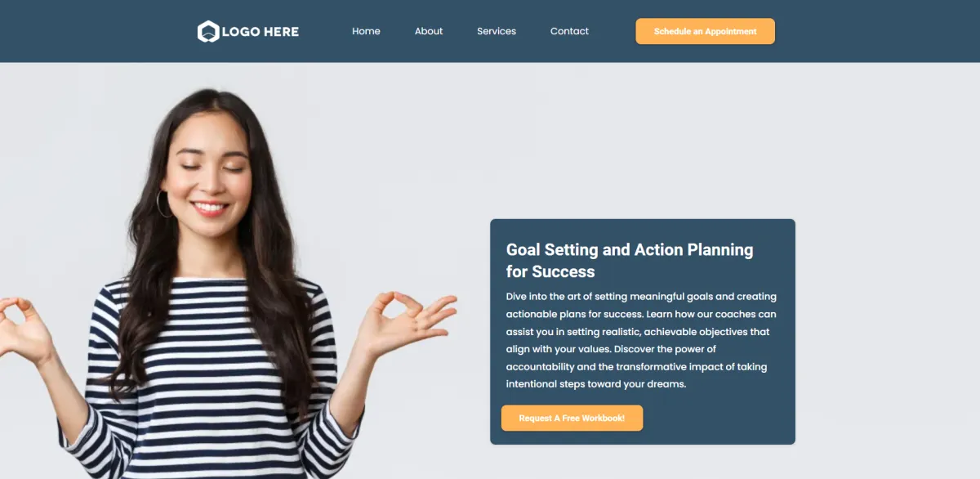Select the Contact navigation link
The height and width of the screenshot is (479, 980).
coord(569,31)
